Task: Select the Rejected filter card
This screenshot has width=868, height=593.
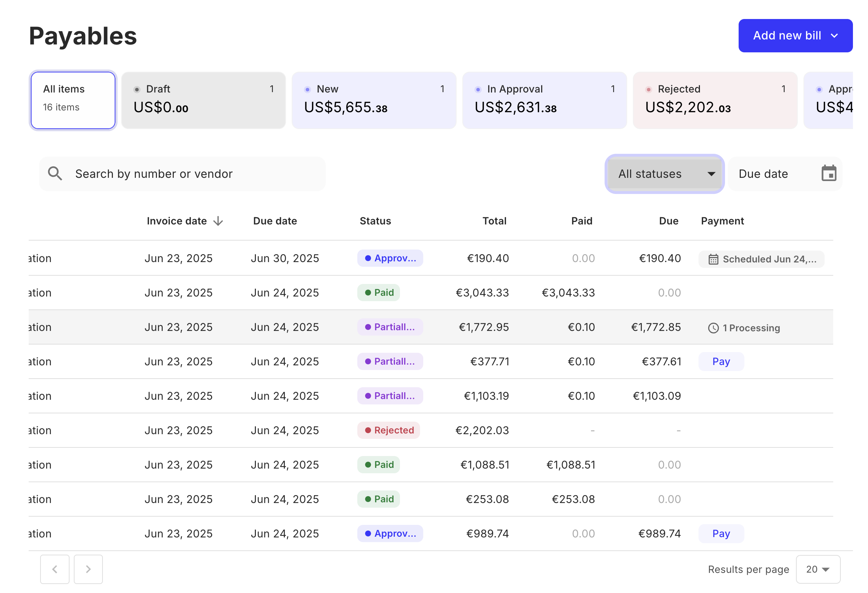Action: (715, 100)
